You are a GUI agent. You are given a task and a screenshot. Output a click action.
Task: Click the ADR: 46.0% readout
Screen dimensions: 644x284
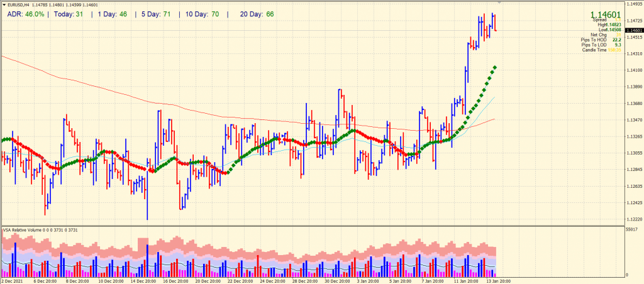point(25,14)
